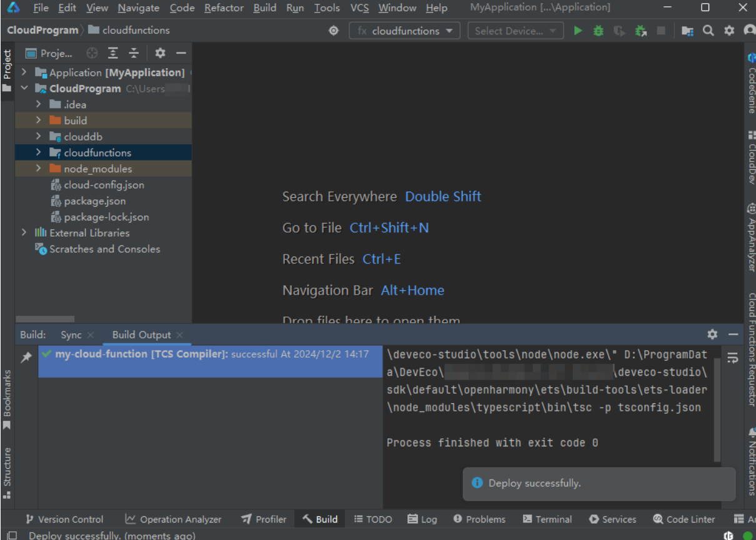Collapse all in Project panel toolbar

tap(134, 53)
